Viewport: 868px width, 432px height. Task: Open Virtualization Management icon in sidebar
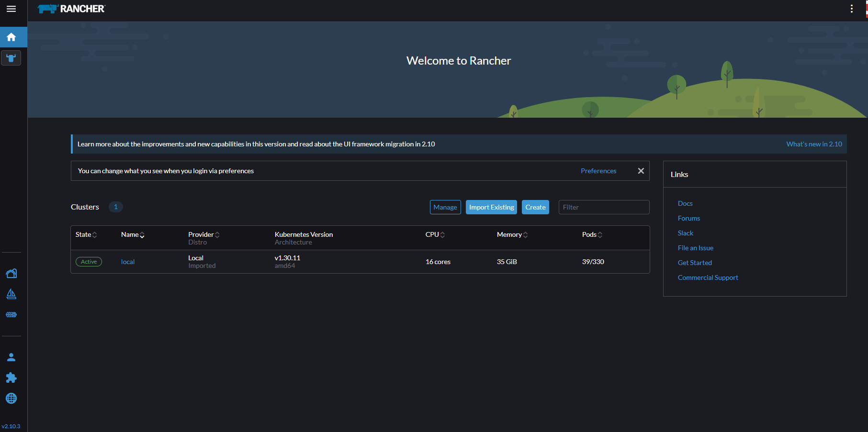coord(11,315)
